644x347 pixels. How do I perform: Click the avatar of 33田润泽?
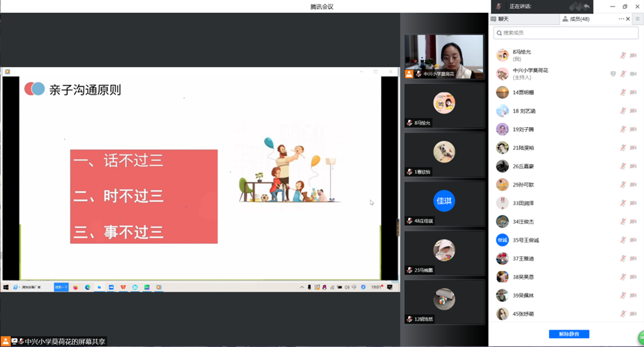pyautogui.click(x=502, y=203)
